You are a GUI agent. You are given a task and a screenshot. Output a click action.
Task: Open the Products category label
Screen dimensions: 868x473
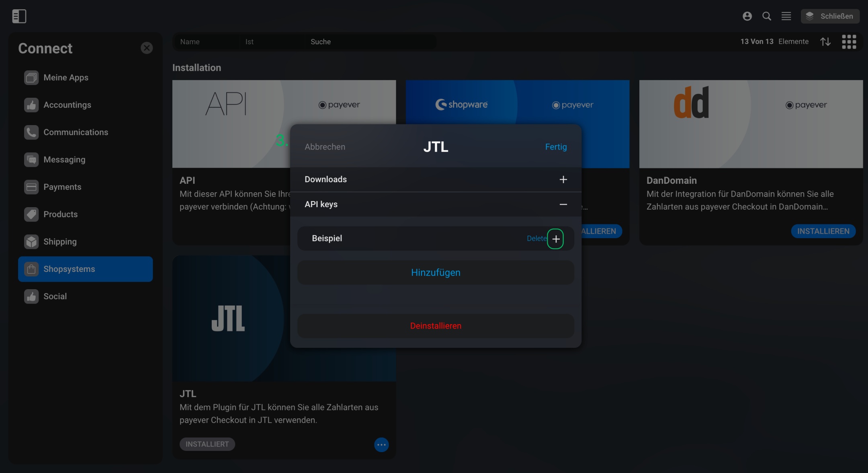click(x=61, y=214)
